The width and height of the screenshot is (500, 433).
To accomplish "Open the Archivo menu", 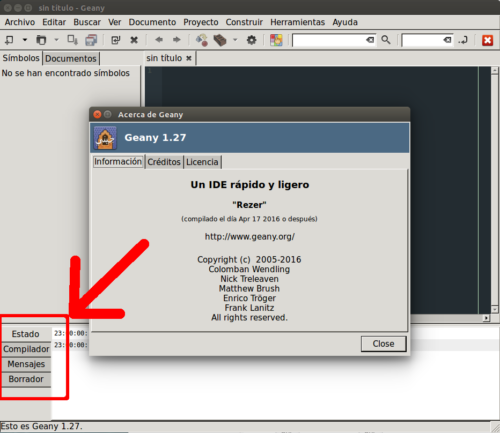I will click(x=20, y=22).
